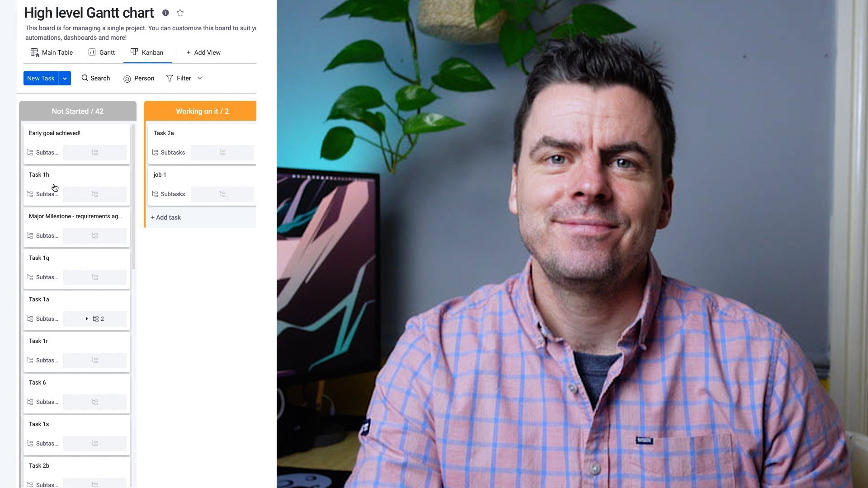The width and height of the screenshot is (868, 488).
Task: Expand the Filter dropdown options
Action: [200, 78]
